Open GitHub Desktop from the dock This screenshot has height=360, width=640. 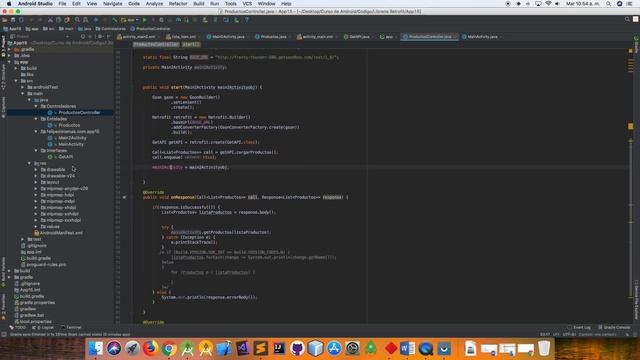click(x=297, y=348)
